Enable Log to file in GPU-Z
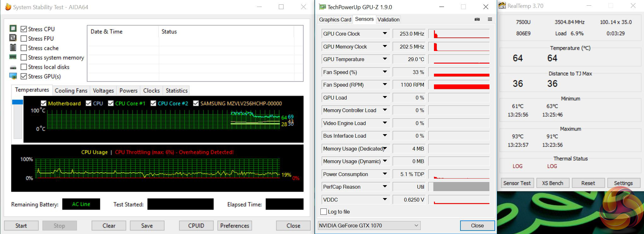Viewport: 644px width, 234px height. [324, 212]
